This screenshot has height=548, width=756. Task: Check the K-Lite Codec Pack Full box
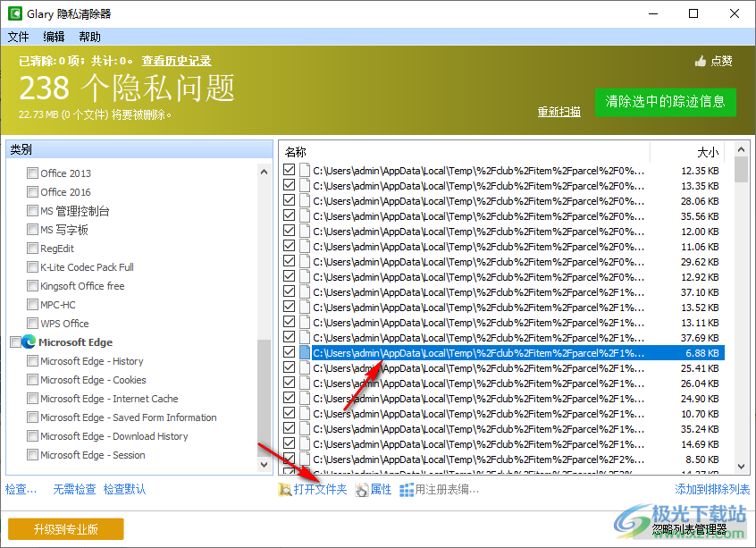pyautogui.click(x=32, y=266)
